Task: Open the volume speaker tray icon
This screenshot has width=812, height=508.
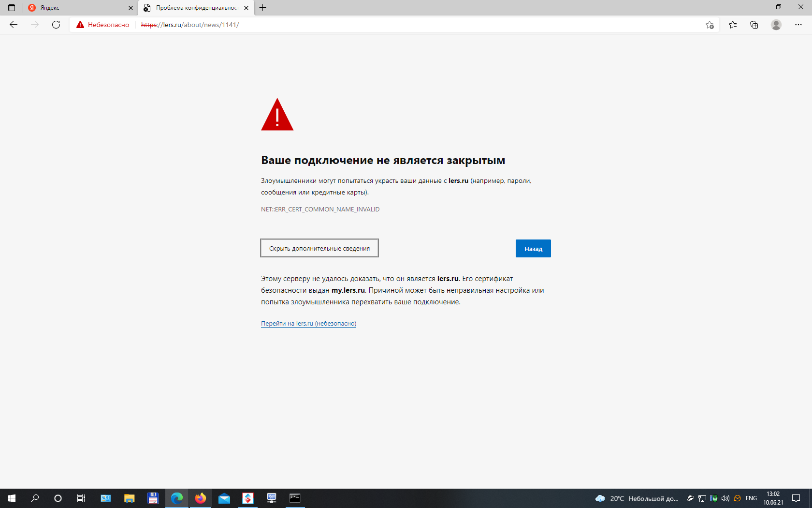Action: [x=725, y=498]
